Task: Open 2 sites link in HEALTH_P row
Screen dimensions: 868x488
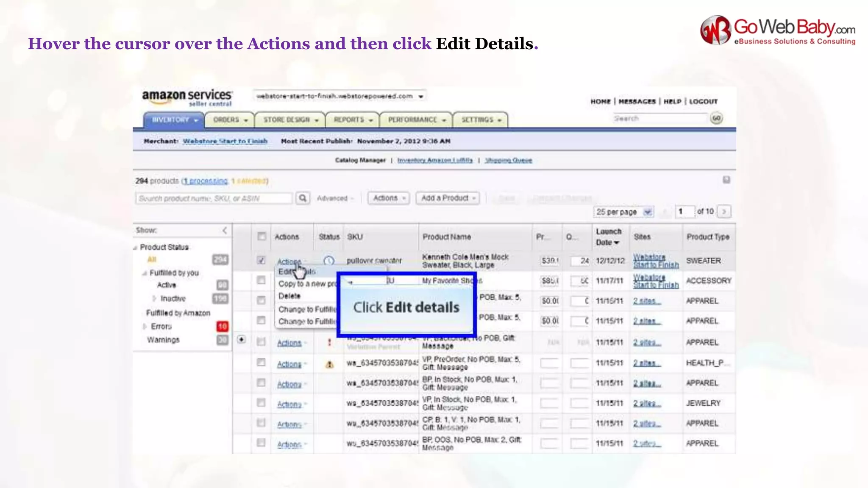Action: click(647, 363)
